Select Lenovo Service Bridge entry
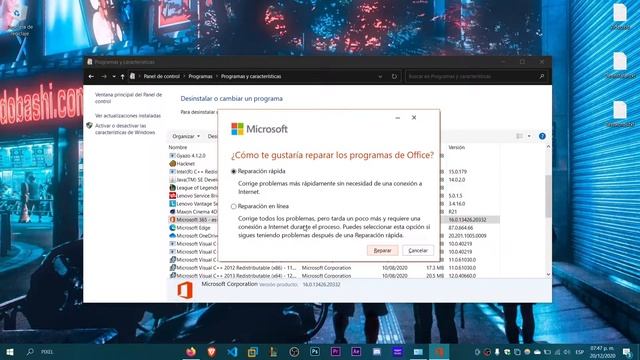This screenshot has height=360, width=640. [x=197, y=196]
